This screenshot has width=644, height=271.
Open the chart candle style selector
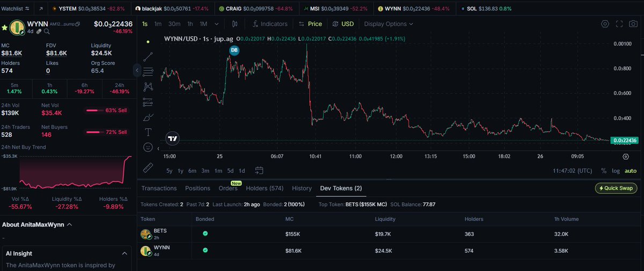pos(235,24)
